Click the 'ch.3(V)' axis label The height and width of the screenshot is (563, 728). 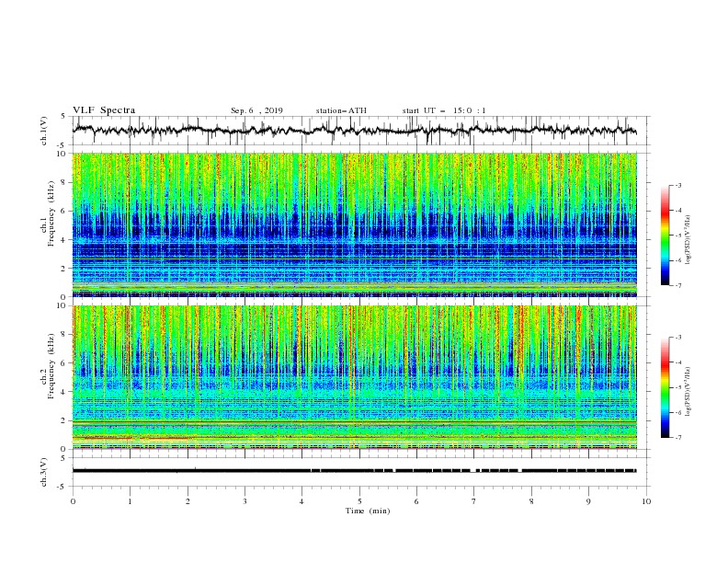click(x=44, y=472)
